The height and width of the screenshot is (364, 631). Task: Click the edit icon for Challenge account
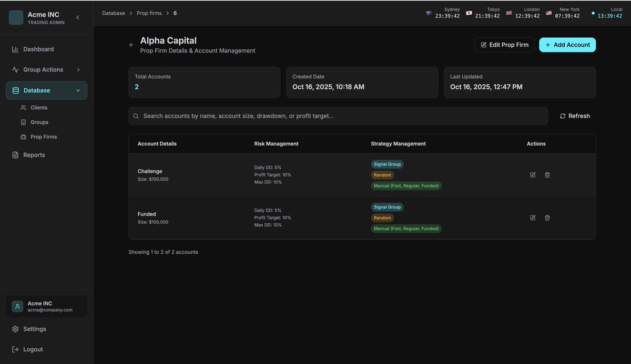pyautogui.click(x=533, y=175)
